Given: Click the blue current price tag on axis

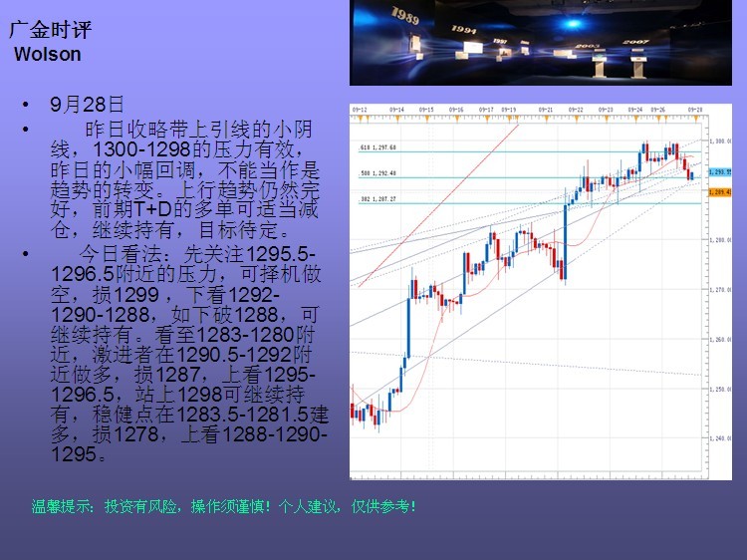Looking at the screenshot, I should coord(718,172).
